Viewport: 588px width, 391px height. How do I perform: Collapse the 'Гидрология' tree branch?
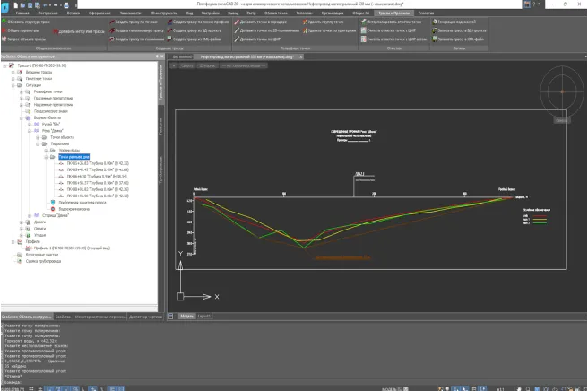[x=40, y=143]
